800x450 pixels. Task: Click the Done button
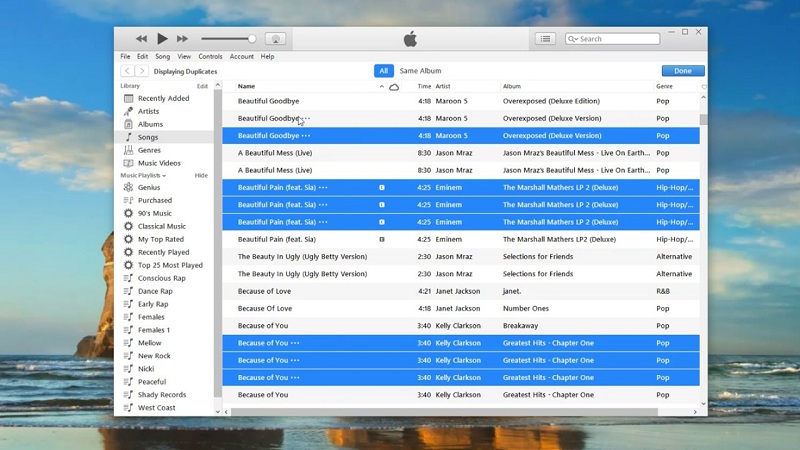683,71
